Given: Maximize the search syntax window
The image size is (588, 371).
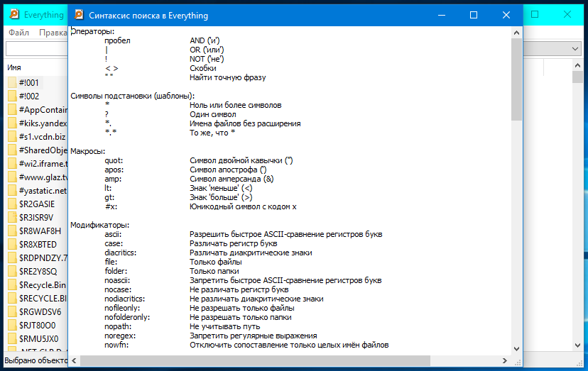Looking at the screenshot, I should click(474, 15).
